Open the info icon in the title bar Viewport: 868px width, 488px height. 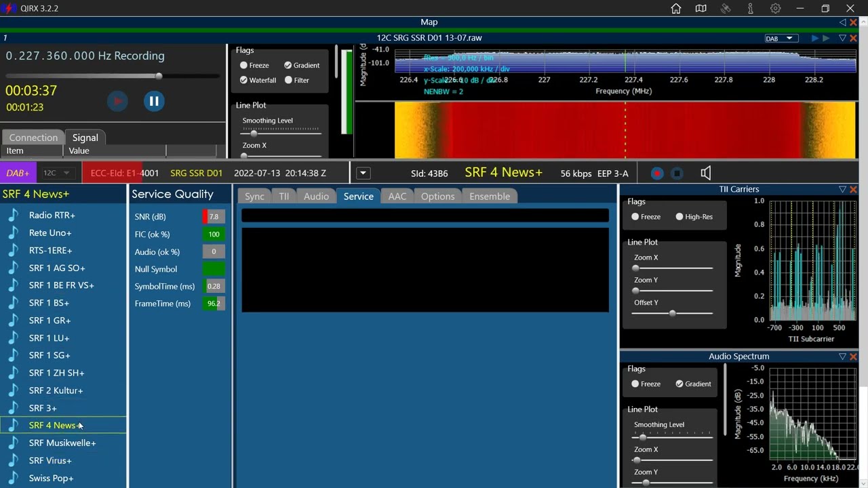pos(751,9)
